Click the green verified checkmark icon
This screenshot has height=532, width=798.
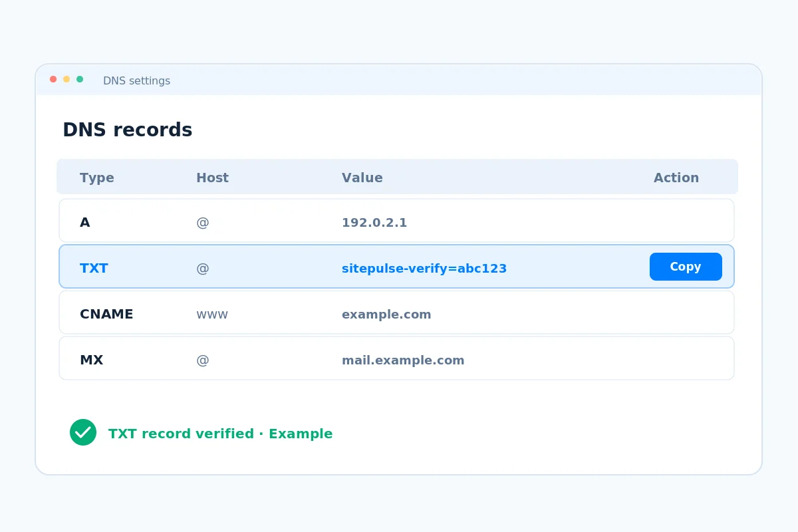pos(83,432)
